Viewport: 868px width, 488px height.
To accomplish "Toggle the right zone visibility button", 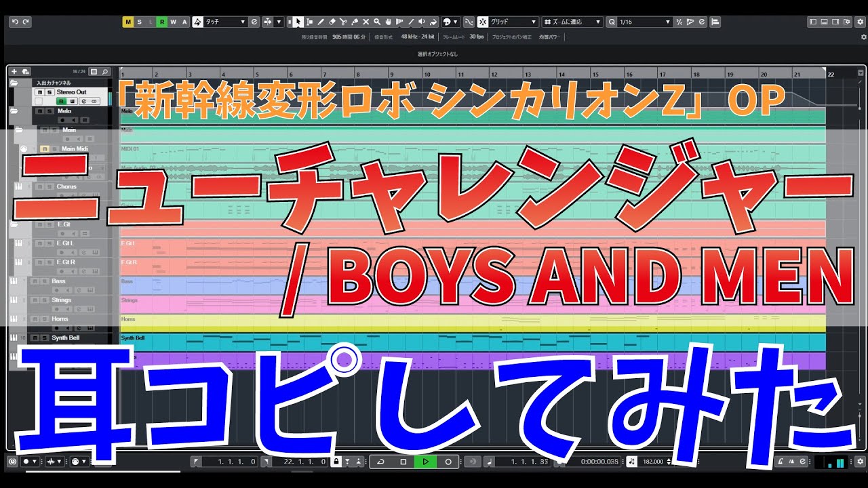I will point(835,22).
